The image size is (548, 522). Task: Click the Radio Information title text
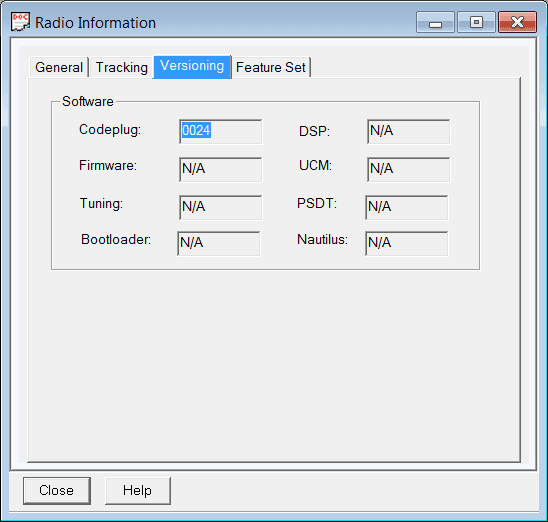[95, 23]
